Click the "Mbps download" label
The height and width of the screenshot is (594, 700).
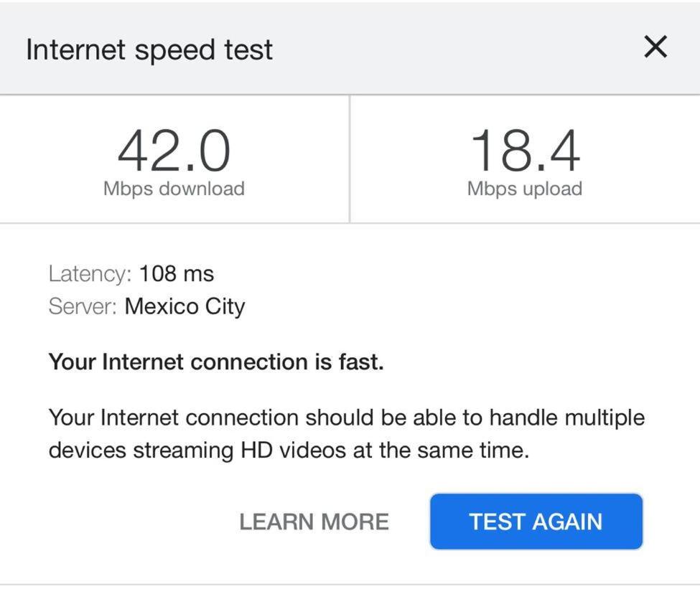[174, 189]
